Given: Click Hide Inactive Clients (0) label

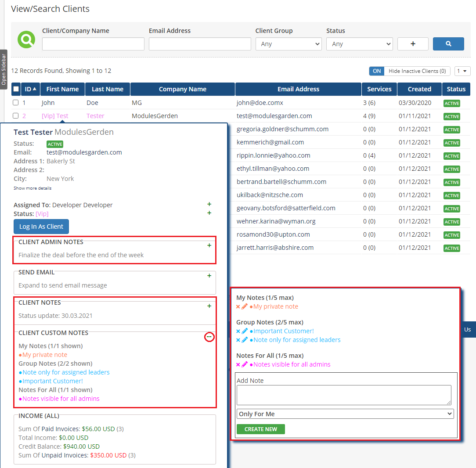Looking at the screenshot, I should [x=417, y=71].
